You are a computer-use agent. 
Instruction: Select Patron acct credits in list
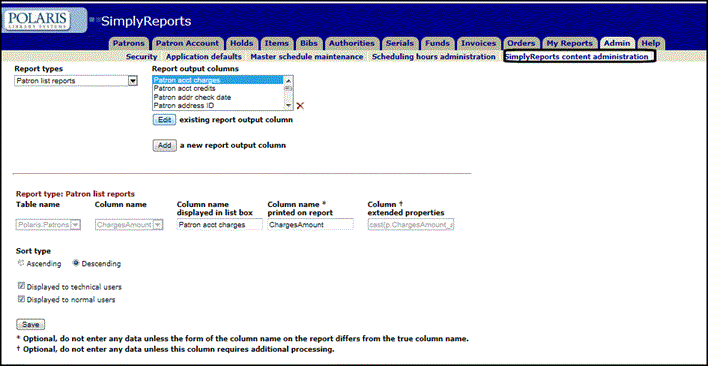218,89
